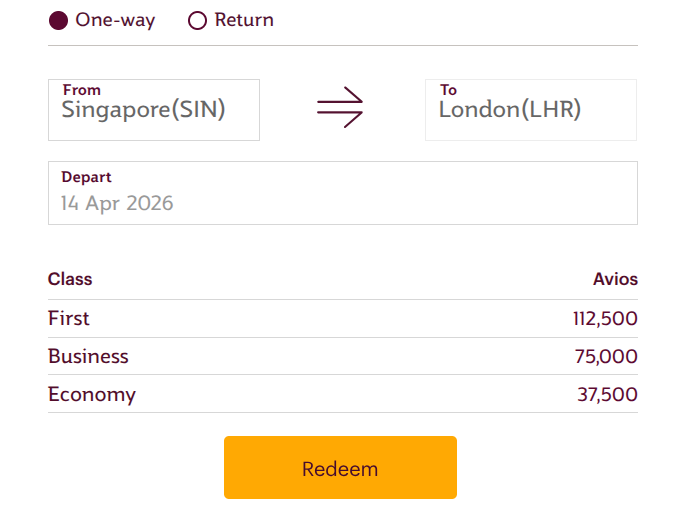Click the "One-way" option label text

tap(115, 20)
